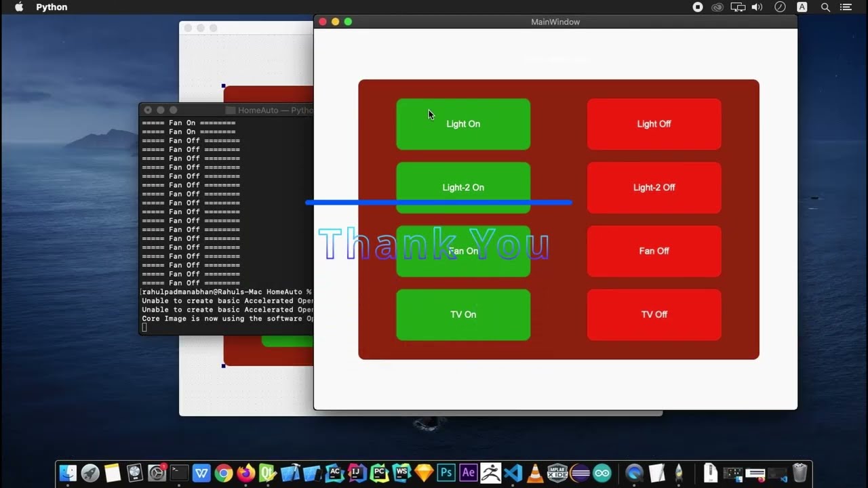Launch PyCharm from the dock
This screenshot has height=488, width=868.
point(379,472)
